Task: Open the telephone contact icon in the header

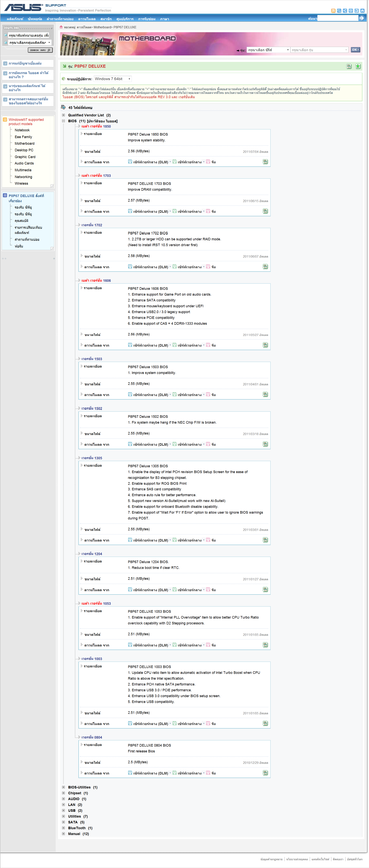Action: click(x=350, y=11)
